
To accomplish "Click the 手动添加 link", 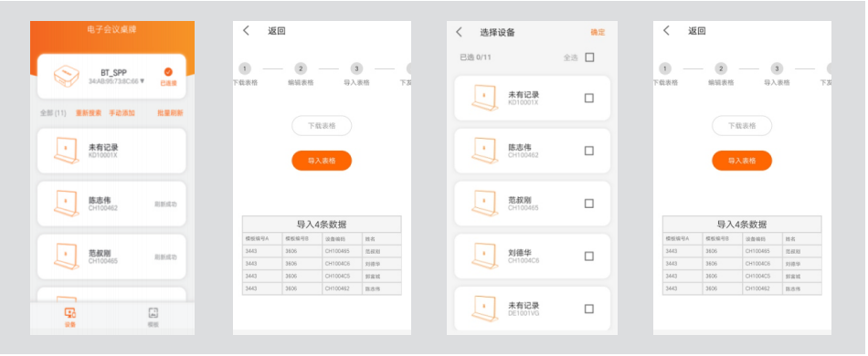I will click(x=122, y=113).
